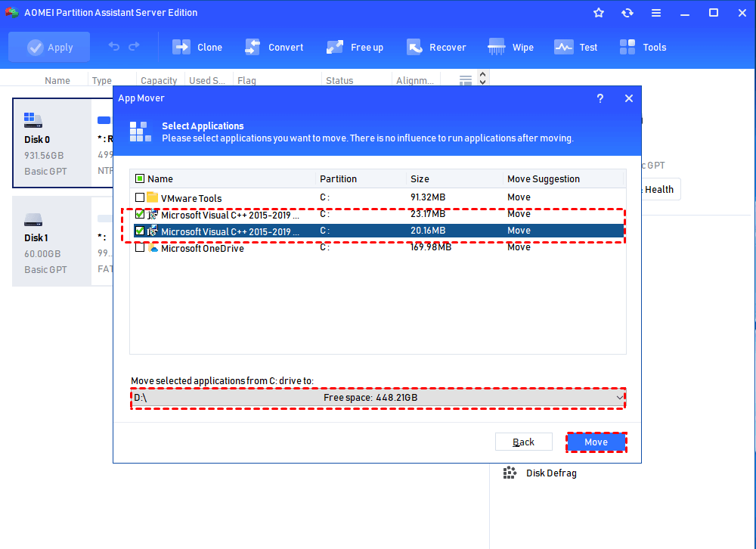Click the installer icon of the 20.16MB Visual C++ row
The width and height of the screenshot is (756, 549).
pyautogui.click(x=153, y=231)
